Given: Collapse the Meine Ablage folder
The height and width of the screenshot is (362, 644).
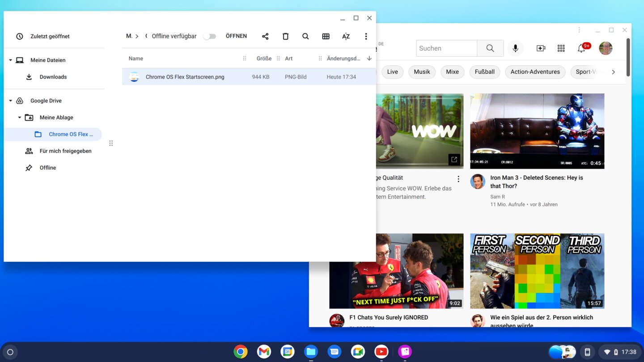Looking at the screenshot, I should [x=19, y=118].
